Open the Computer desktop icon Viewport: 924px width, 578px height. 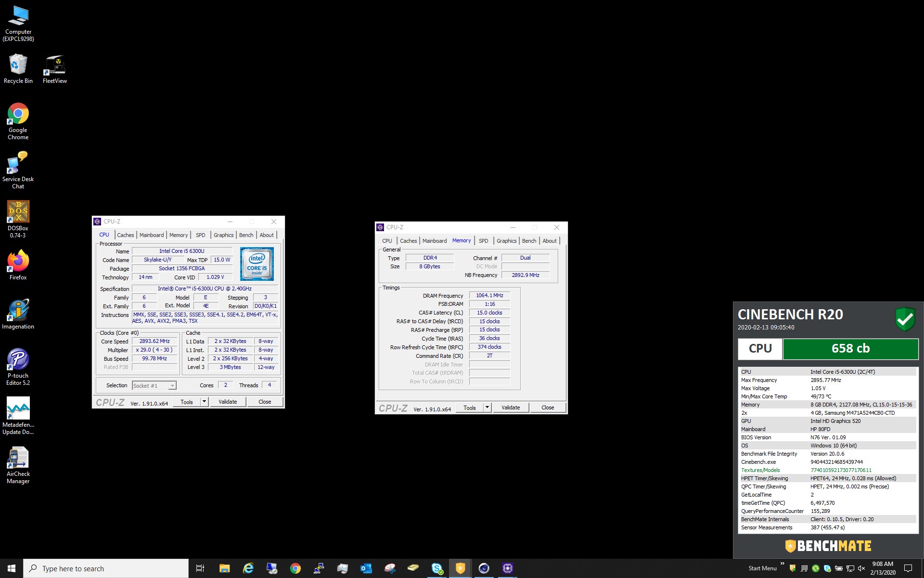point(18,24)
